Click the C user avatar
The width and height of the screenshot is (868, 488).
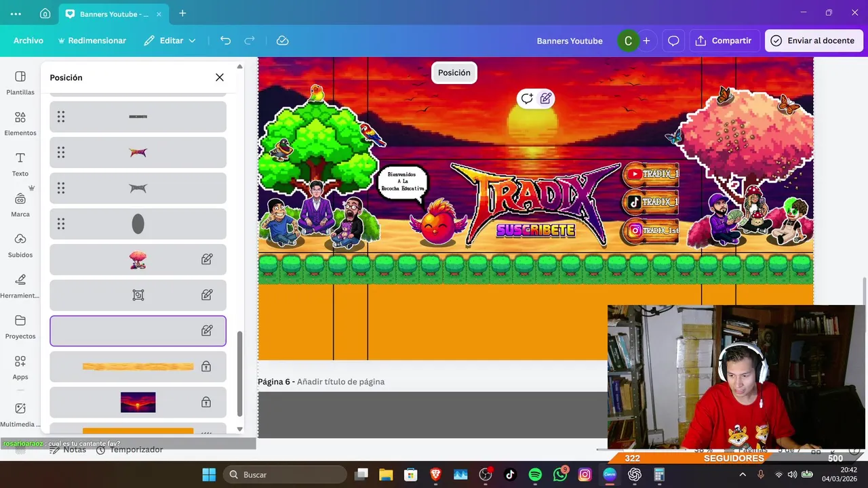tap(628, 41)
